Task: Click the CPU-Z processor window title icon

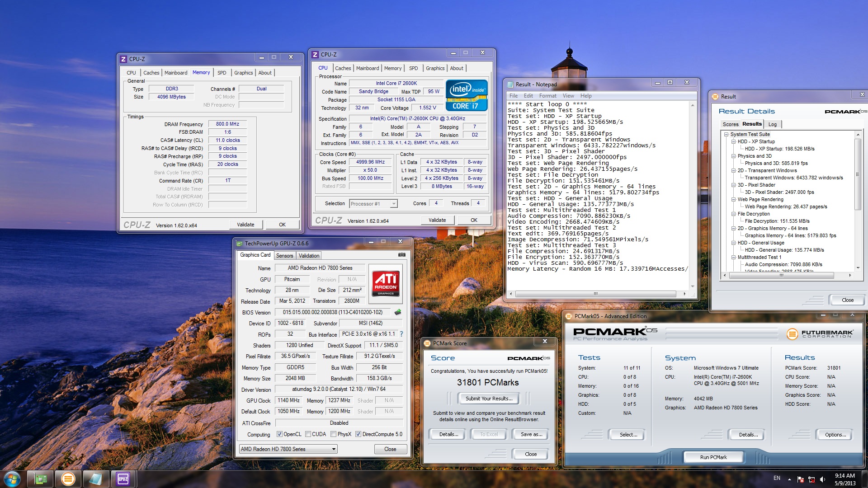Action: pos(315,54)
